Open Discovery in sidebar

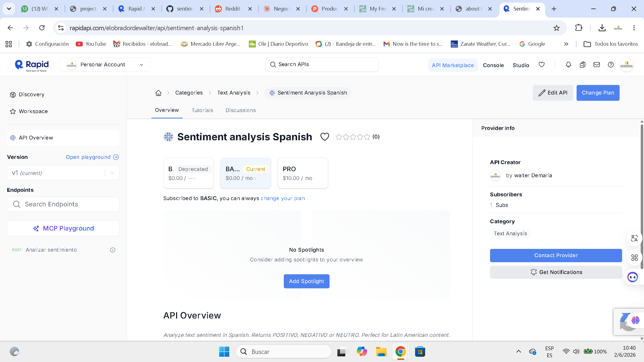[x=32, y=95]
